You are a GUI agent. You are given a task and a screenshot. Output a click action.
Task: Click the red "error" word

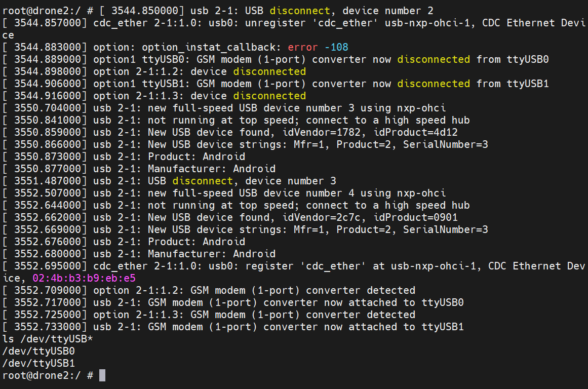pyautogui.click(x=302, y=47)
